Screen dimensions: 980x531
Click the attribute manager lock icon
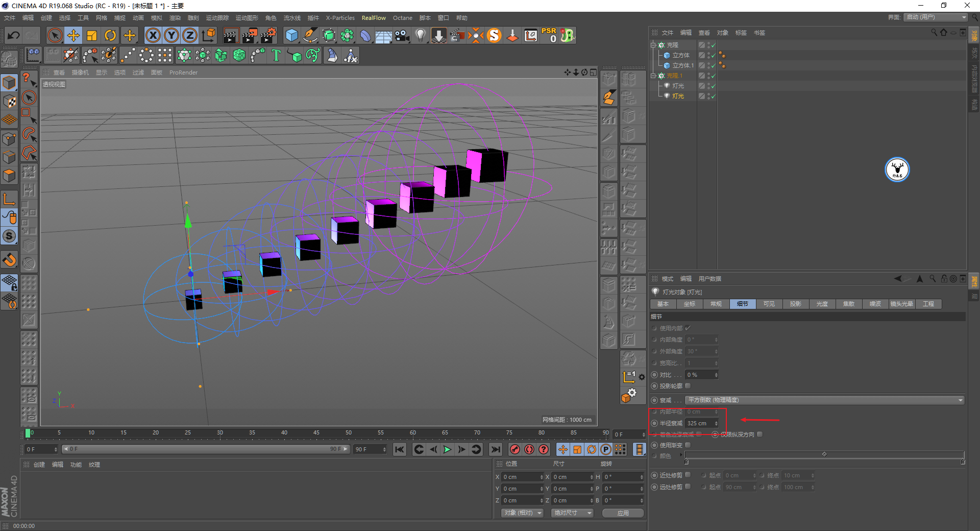pos(944,279)
